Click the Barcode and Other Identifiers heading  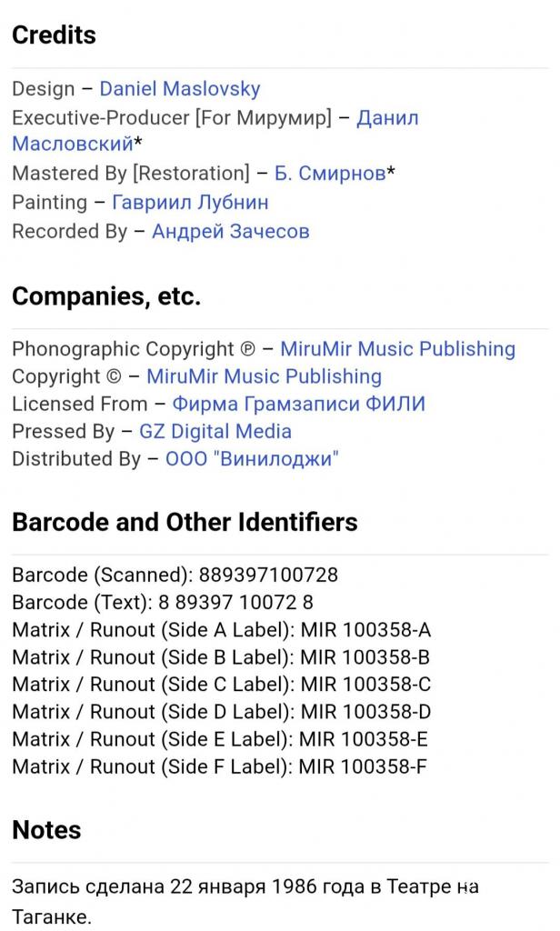(x=185, y=523)
